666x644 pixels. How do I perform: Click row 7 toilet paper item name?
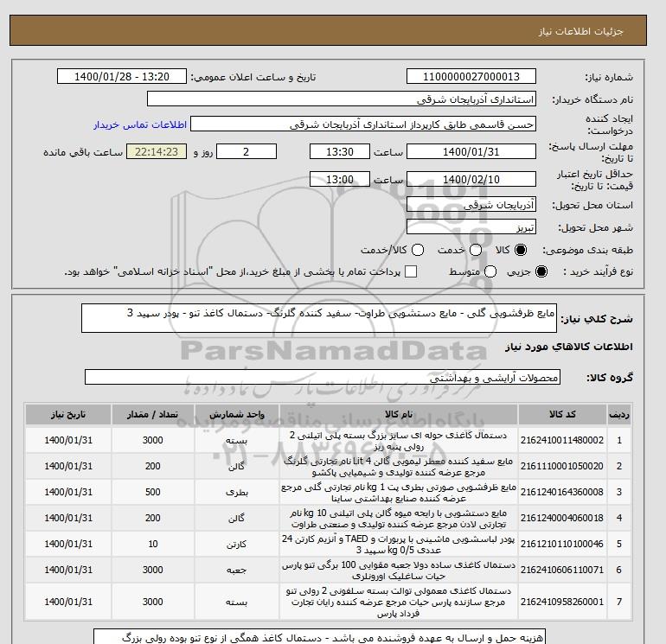[399, 602]
